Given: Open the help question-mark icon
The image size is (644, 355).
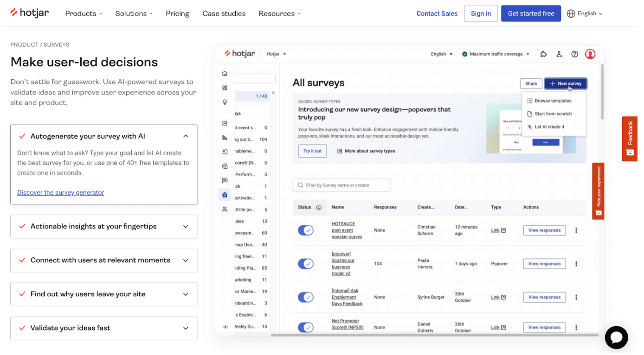Looking at the screenshot, I should [574, 54].
